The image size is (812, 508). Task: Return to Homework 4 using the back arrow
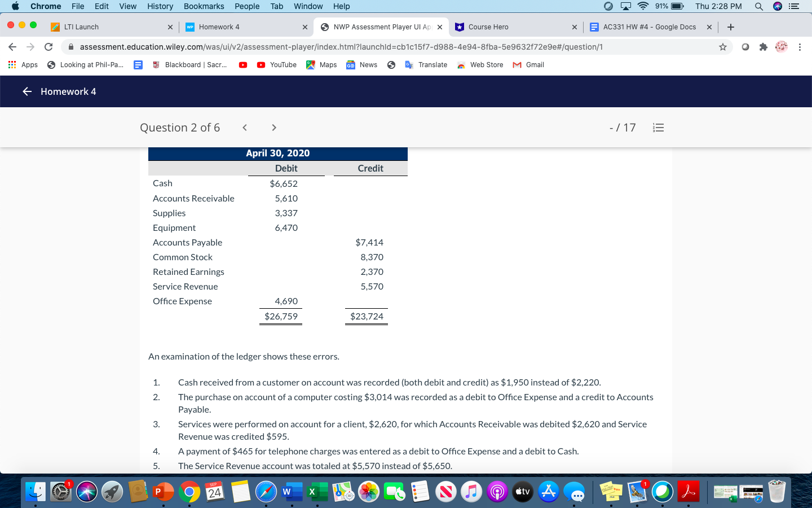point(27,91)
